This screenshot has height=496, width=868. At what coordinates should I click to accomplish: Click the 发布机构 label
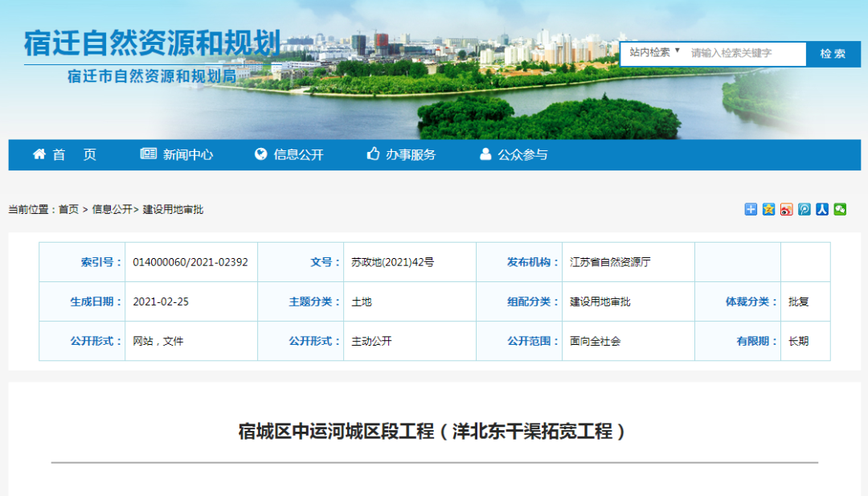pos(533,262)
